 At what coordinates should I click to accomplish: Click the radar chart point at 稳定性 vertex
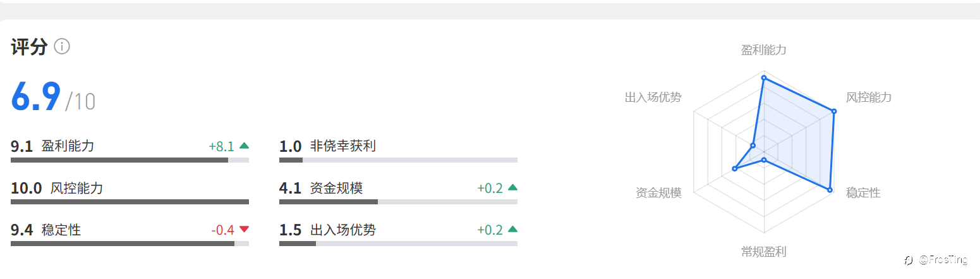click(x=830, y=190)
